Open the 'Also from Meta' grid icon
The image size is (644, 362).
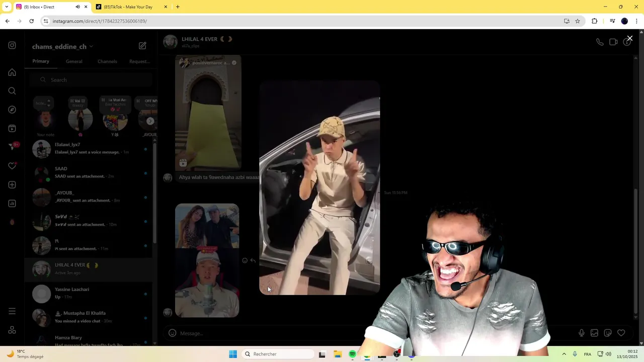click(12, 330)
